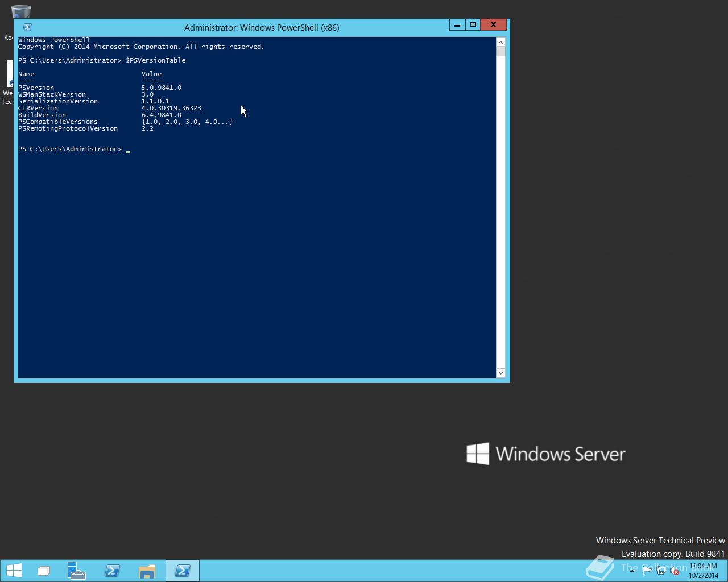
Task: Click the console scrollbar up arrow
Action: pos(500,42)
